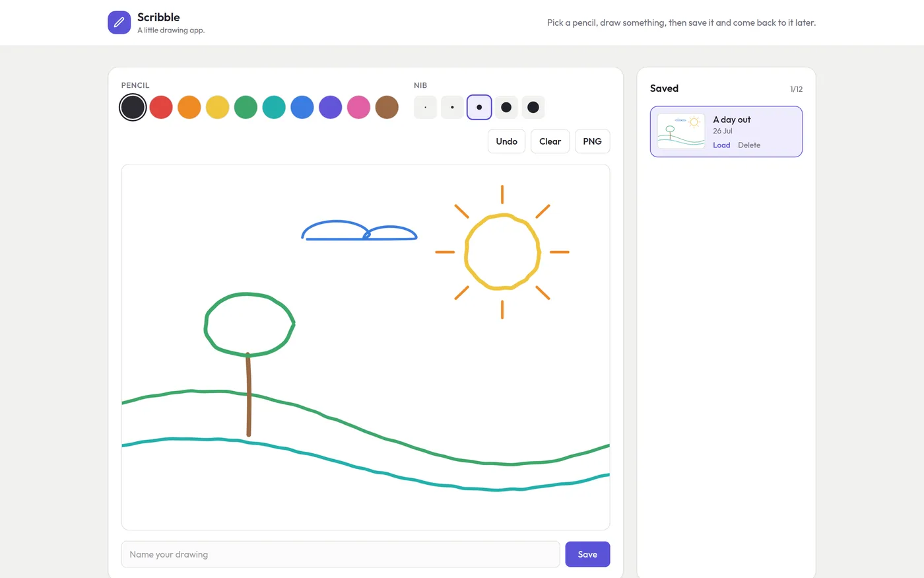Select the purple pencil color
This screenshot has height=578, width=924.
(331, 107)
